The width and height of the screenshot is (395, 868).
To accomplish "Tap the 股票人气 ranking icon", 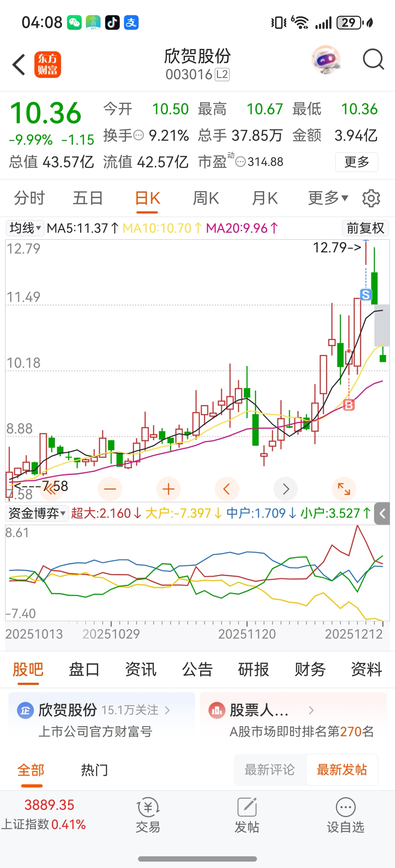I will point(217,711).
